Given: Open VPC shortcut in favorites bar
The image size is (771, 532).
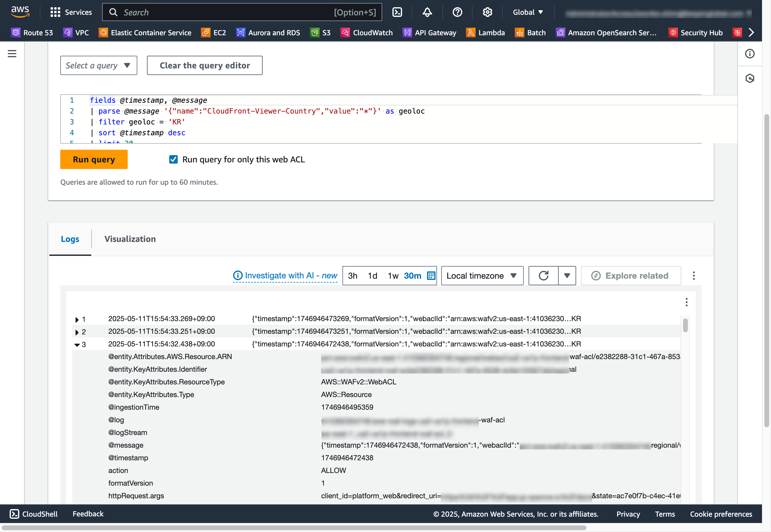Looking at the screenshot, I should point(76,33).
